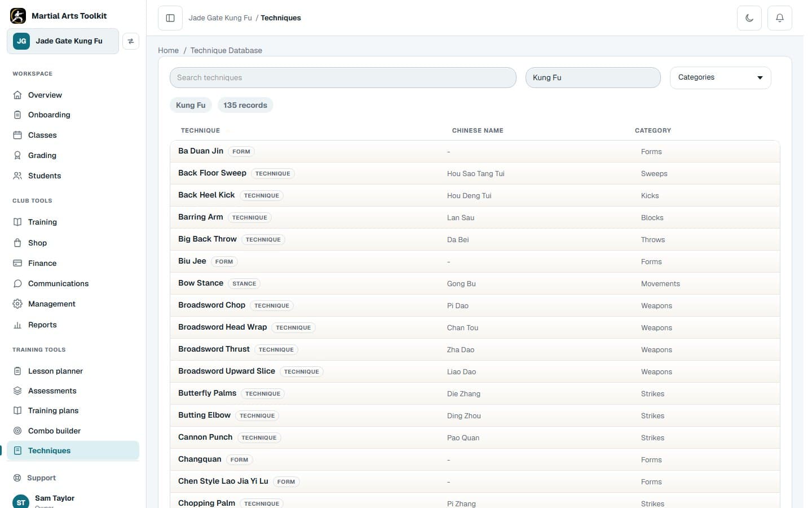Click the club switcher arrows icon
Image resolution: width=812 pixels, height=508 pixels.
tap(131, 41)
